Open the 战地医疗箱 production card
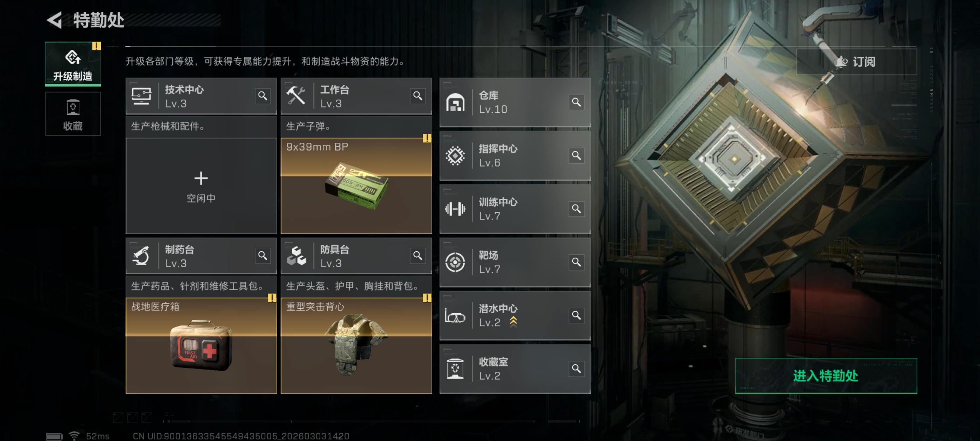Image resolution: width=980 pixels, height=441 pixels. point(201,345)
